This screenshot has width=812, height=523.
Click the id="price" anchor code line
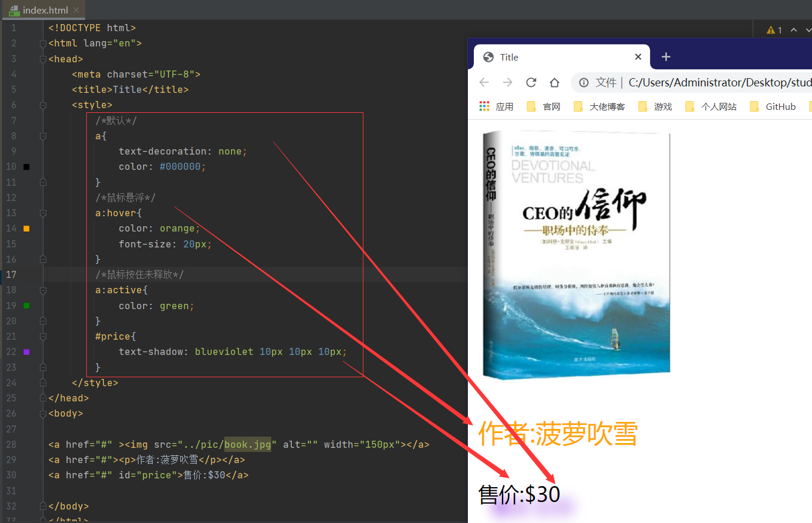click(149, 475)
